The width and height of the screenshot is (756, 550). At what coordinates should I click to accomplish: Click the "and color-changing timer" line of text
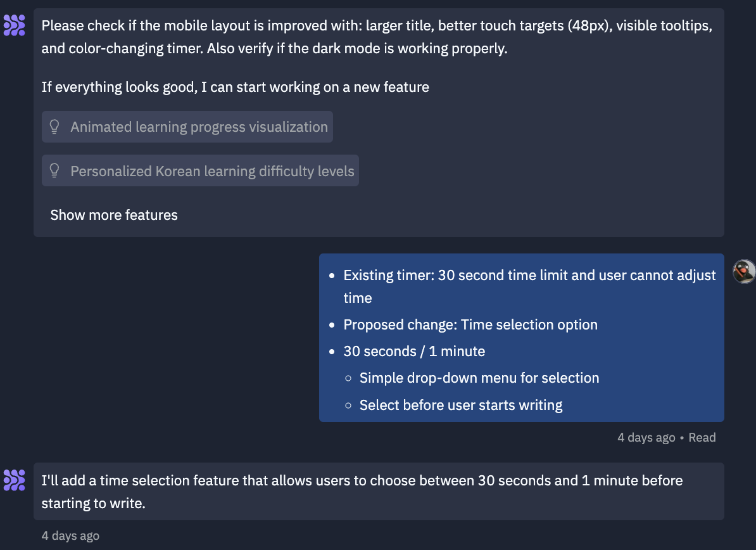tap(274, 49)
